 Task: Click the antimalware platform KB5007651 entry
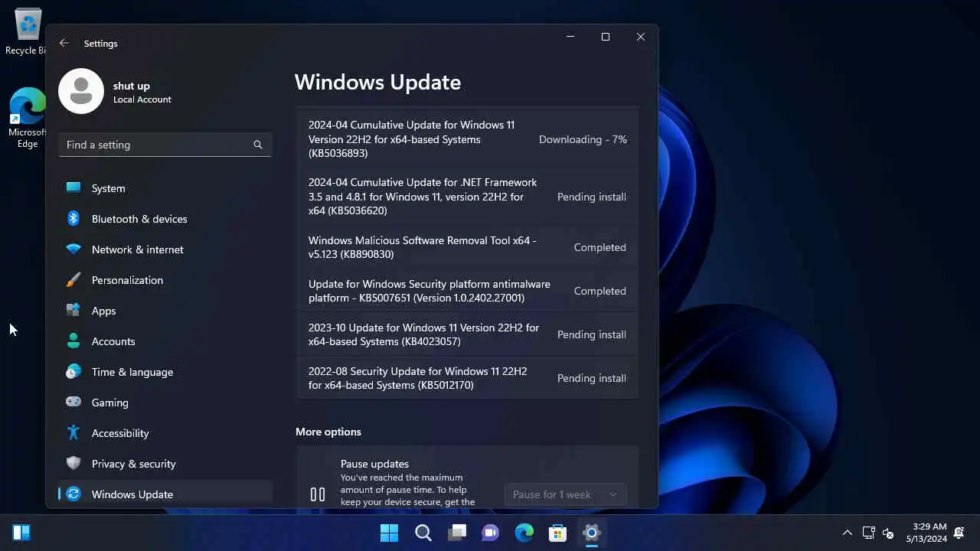(x=467, y=291)
